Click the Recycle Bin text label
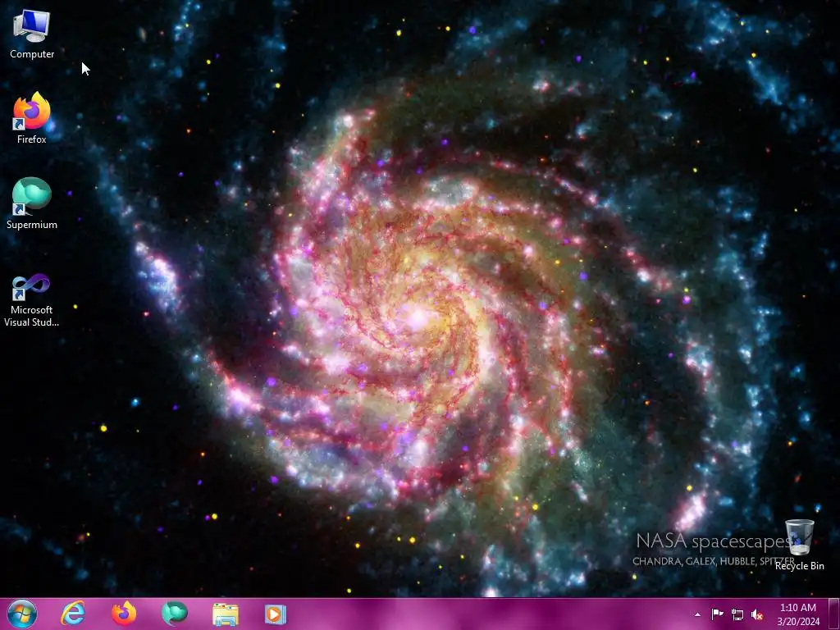Viewport: 840px width, 630px height. pos(799,566)
